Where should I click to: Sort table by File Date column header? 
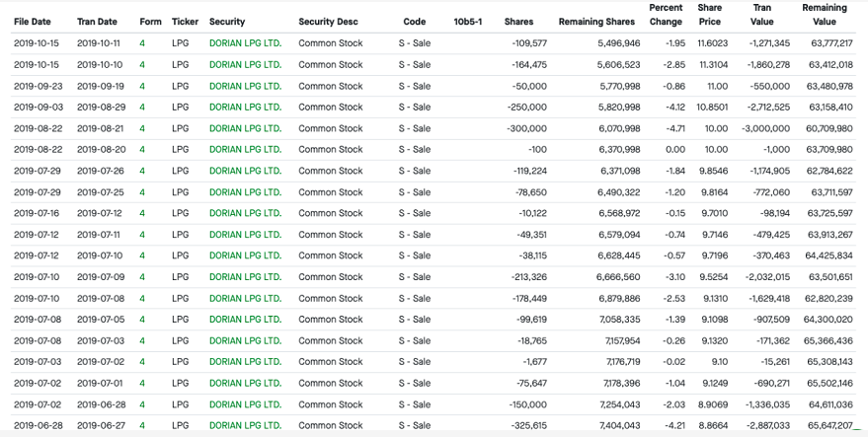coord(33,22)
